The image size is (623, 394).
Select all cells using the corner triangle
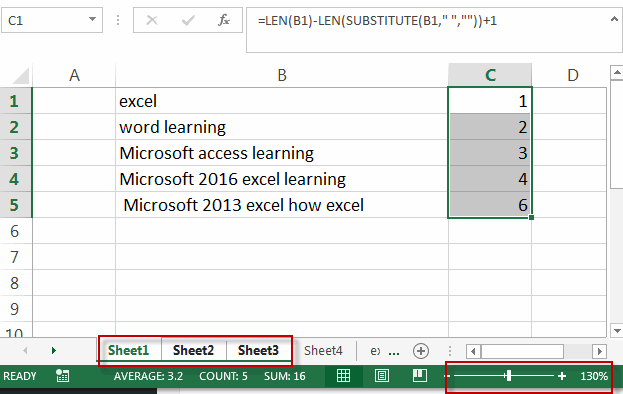(x=20, y=76)
